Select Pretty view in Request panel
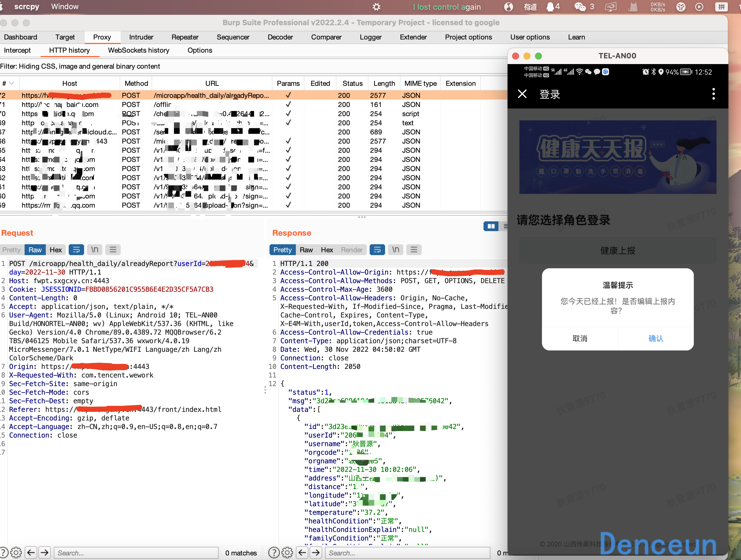Image resolution: width=741 pixels, height=560 pixels. tap(11, 250)
